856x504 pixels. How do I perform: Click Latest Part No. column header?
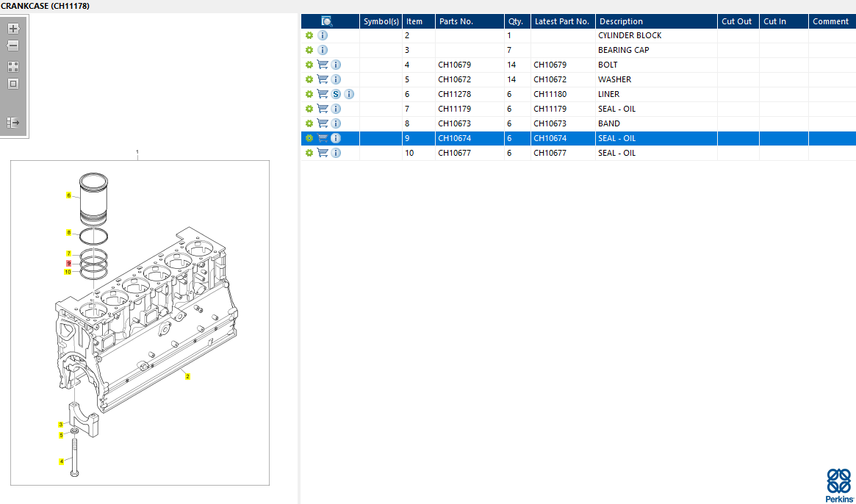point(563,21)
